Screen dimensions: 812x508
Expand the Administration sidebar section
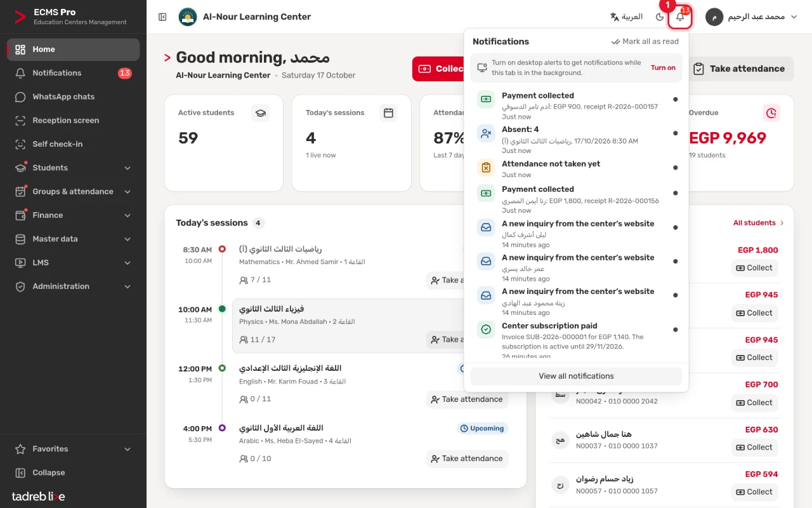pyautogui.click(x=73, y=286)
